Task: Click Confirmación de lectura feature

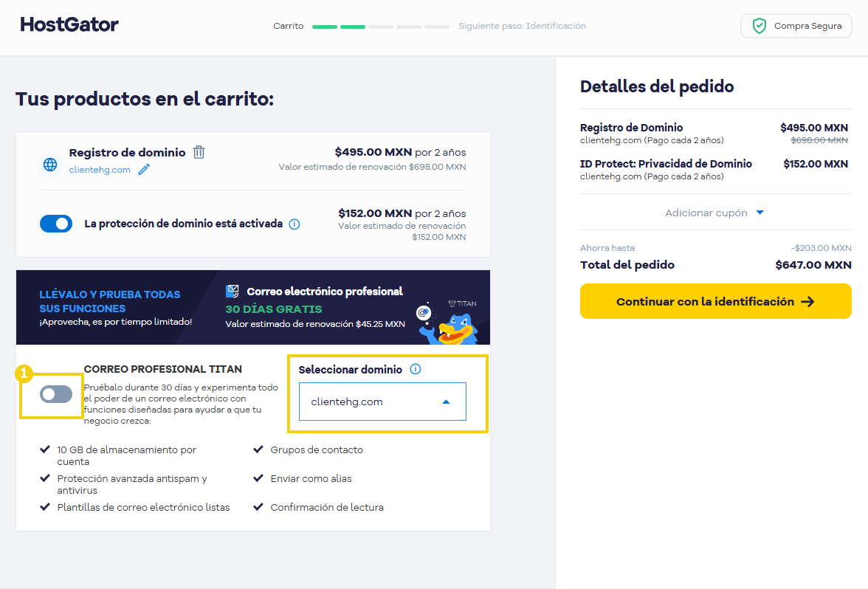Action: pyautogui.click(x=326, y=507)
